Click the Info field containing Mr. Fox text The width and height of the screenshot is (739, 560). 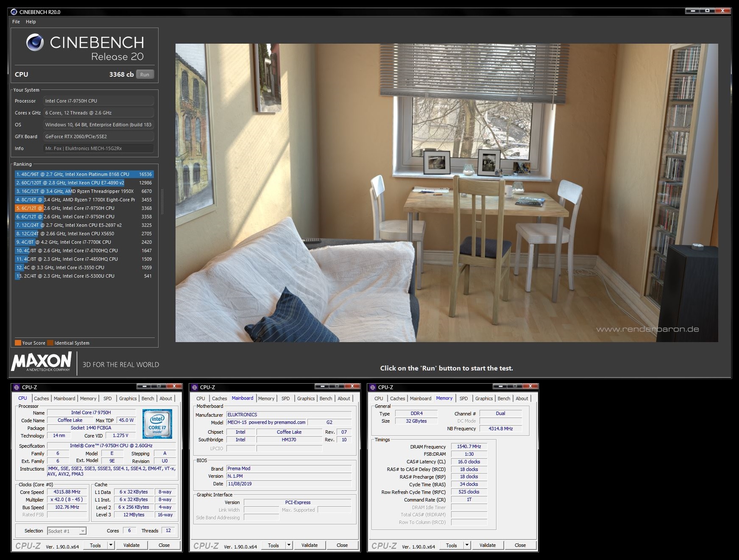[x=99, y=148]
